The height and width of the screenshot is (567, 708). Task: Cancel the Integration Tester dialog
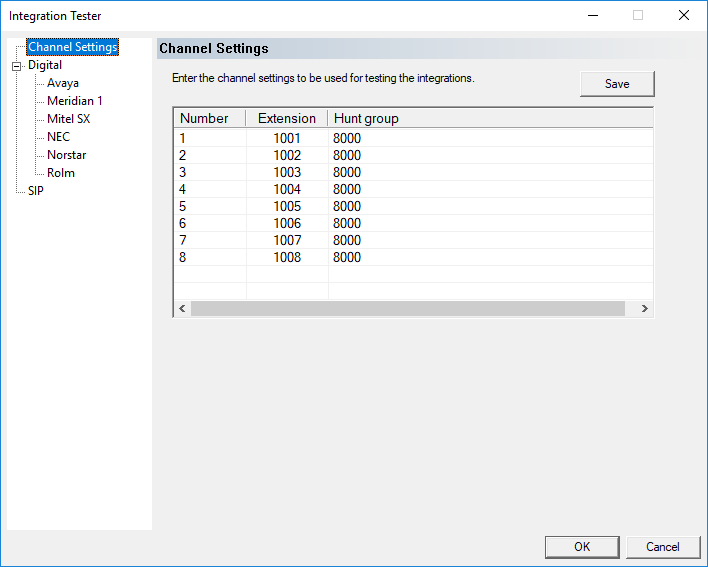point(662,547)
